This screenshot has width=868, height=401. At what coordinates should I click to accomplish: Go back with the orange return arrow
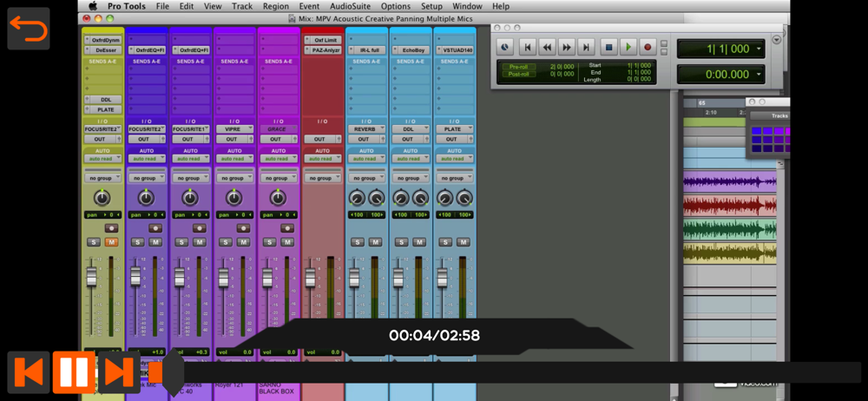pos(29,29)
